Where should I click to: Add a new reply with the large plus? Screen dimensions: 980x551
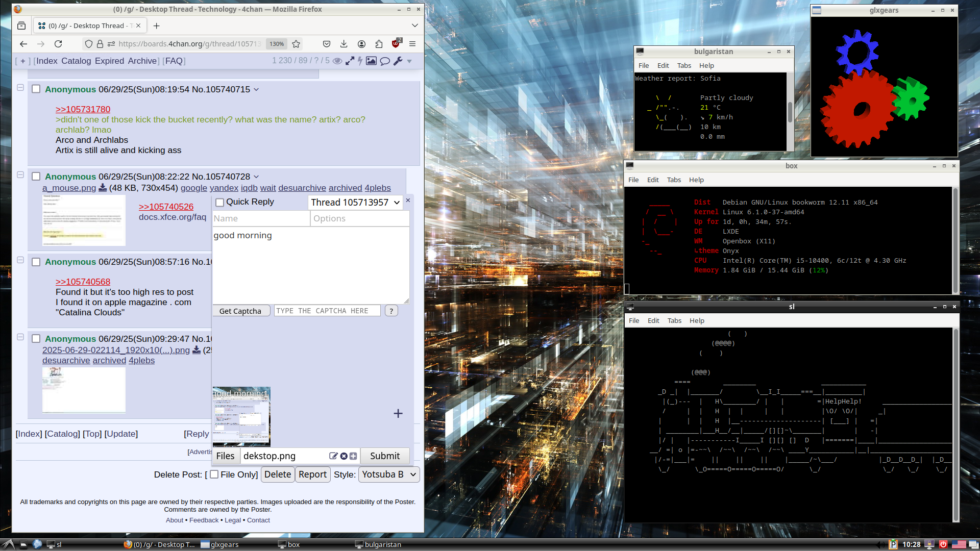[398, 414]
